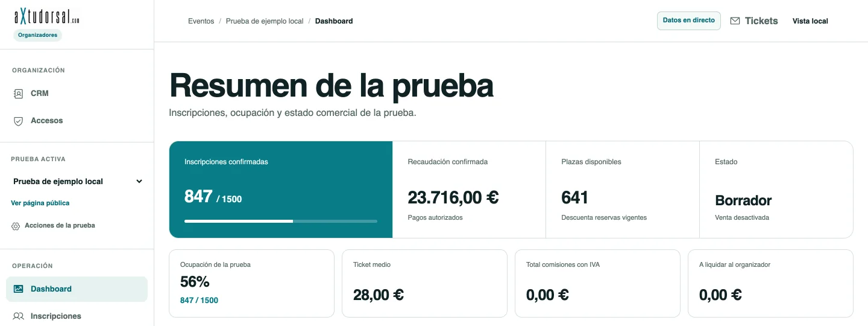Click the Organizadores badge
868x326 pixels.
37,35
